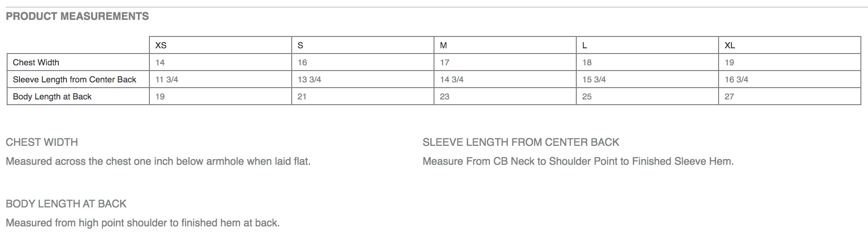Select the BODY LENGTH AT BACK heading
This screenshot has height=251, width=868.
pyautogui.click(x=66, y=204)
